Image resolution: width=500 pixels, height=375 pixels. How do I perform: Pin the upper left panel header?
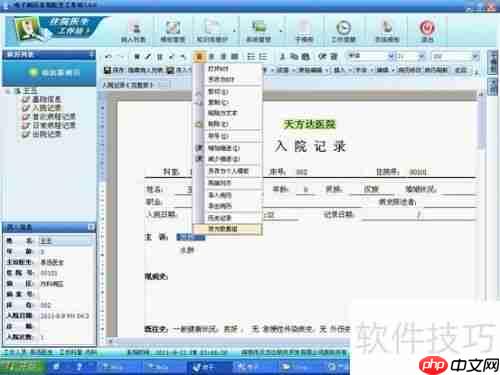[92, 54]
